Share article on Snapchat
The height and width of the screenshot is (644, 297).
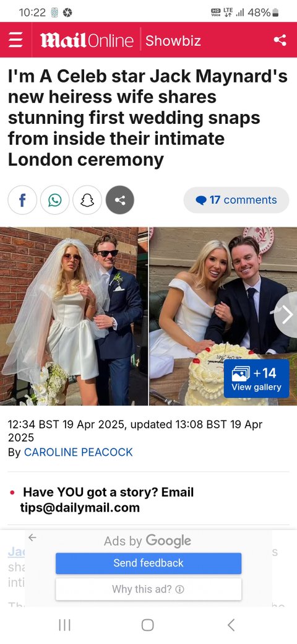click(x=87, y=200)
